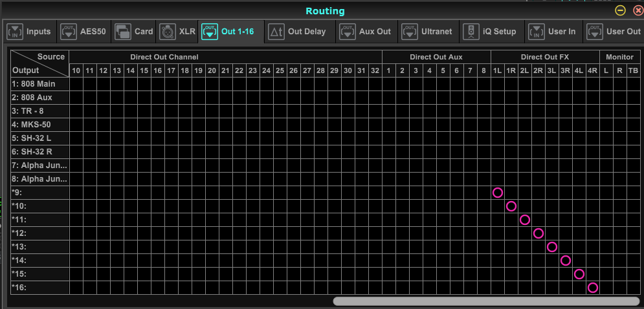The image size is (644, 309).
Task: Route 808 Main output to channel 10
Action: (76, 84)
